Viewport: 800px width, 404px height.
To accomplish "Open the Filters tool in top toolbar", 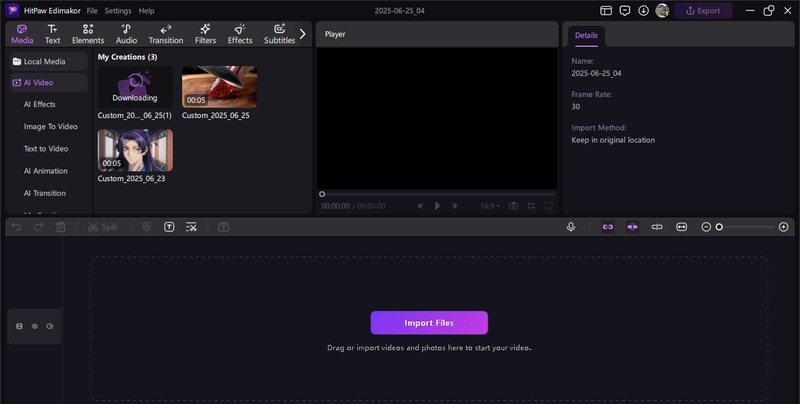I will pos(205,34).
